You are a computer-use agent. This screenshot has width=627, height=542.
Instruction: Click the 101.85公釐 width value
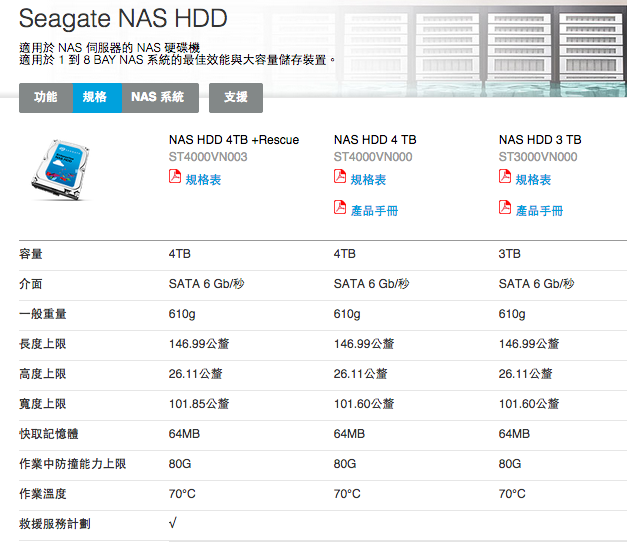(x=199, y=404)
